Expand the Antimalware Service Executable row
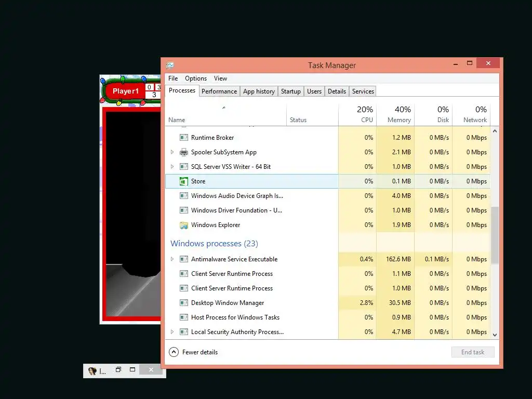Viewport: 532px width, 399px height. pos(172,259)
